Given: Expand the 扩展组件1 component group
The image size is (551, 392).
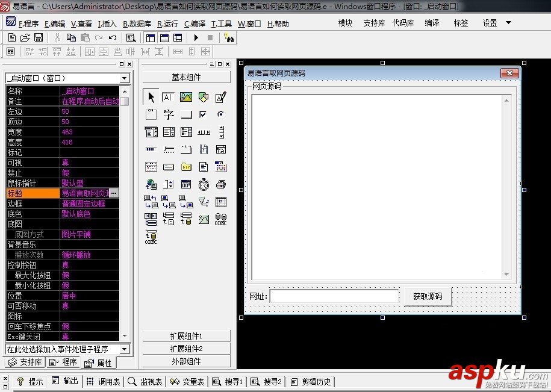Looking at the screenshot, I should [x=186, y=336].
